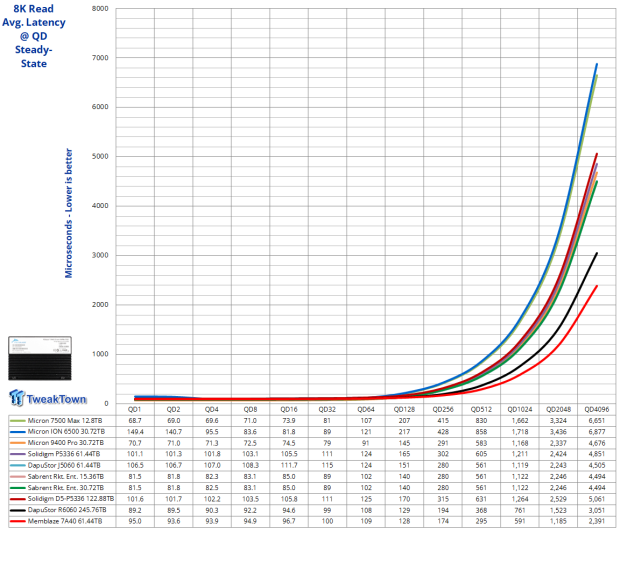Click the 3,051 value for DapuStor R6060
This screenshot has height=568, width=620.
click(597, 510)
